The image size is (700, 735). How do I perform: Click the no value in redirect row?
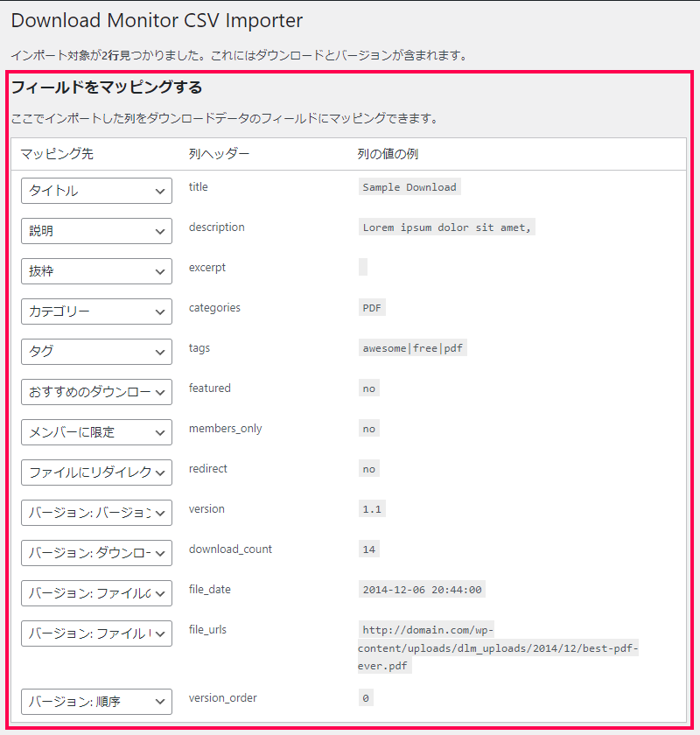pyautogui.click(x=369, y=469)
